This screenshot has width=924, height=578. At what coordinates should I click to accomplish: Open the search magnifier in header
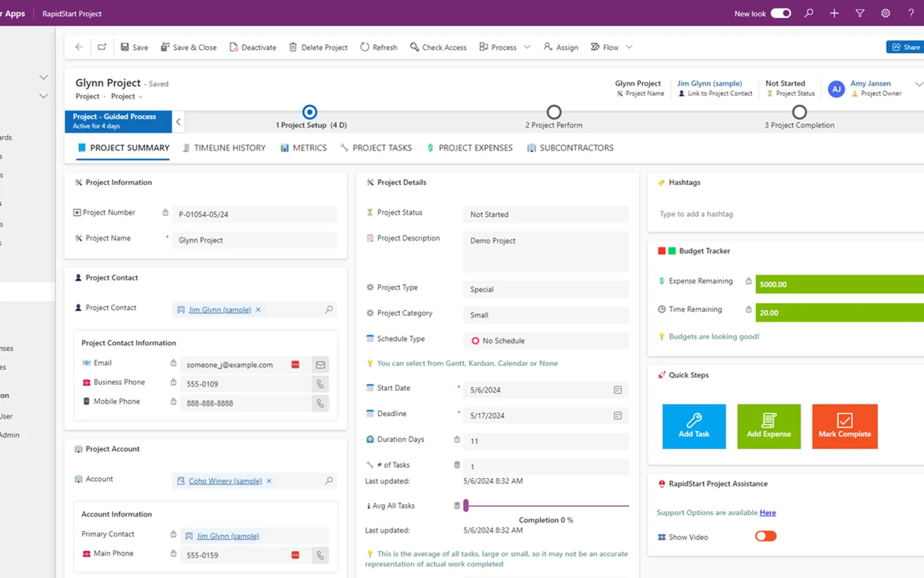coord(809,13)
